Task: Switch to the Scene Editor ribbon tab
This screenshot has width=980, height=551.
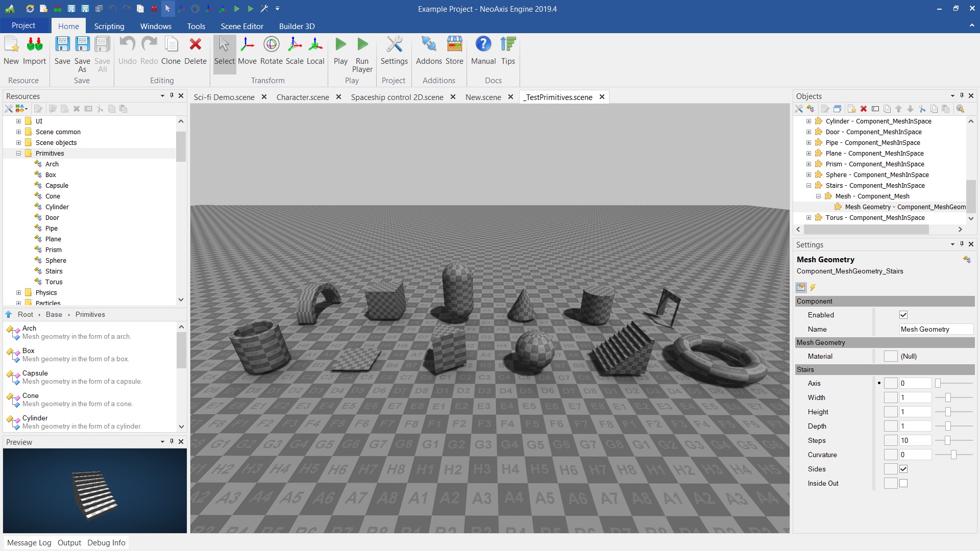Action: [x=242, y=26]
